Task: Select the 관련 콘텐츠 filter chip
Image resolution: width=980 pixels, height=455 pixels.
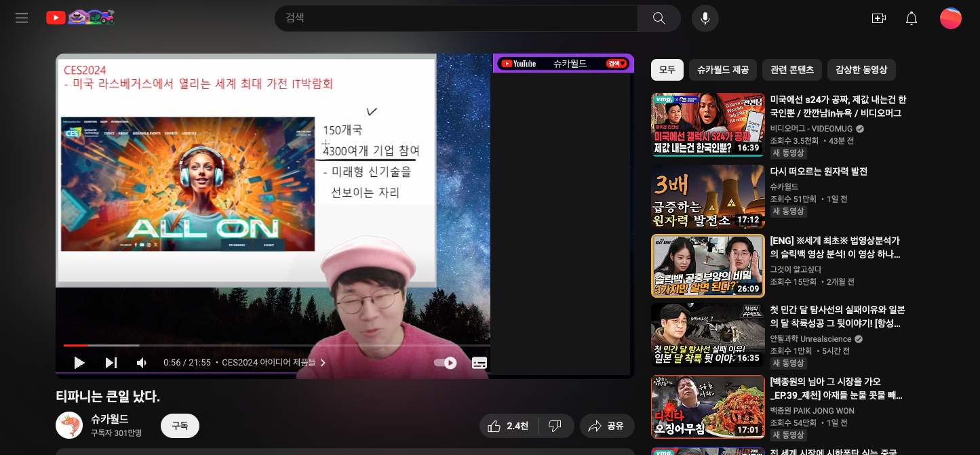Action: [792, 70]
